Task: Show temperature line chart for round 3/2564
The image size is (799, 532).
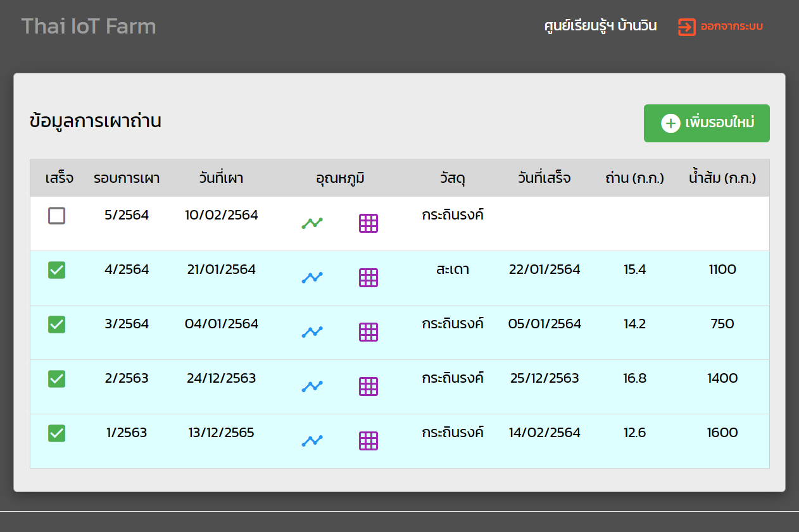Action: click(x=312, y=331)
